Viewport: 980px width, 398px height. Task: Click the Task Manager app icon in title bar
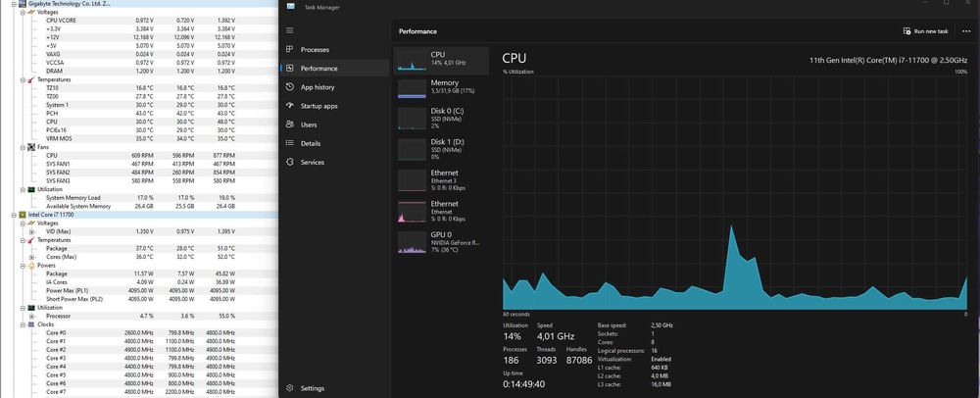tap(290, 6)
